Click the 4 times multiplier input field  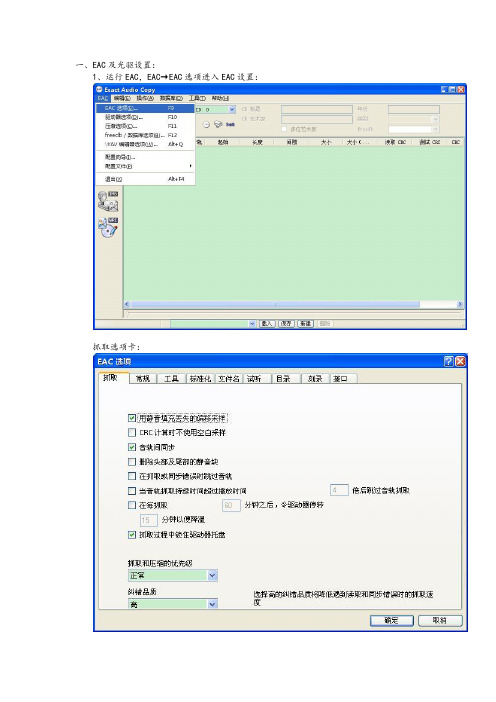[x=339, y=490]
